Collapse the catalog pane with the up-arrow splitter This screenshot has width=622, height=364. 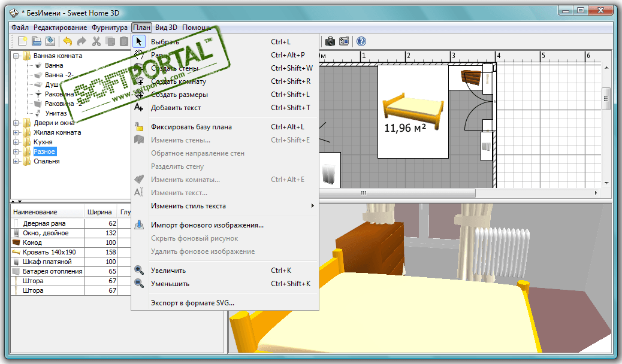coord(13,201)
